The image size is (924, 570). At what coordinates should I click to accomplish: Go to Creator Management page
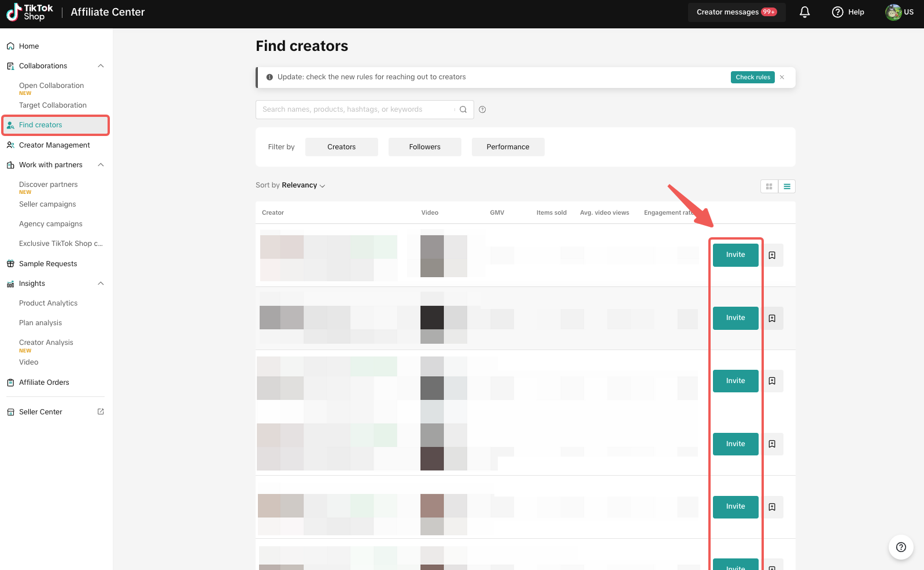coord(54,145)
